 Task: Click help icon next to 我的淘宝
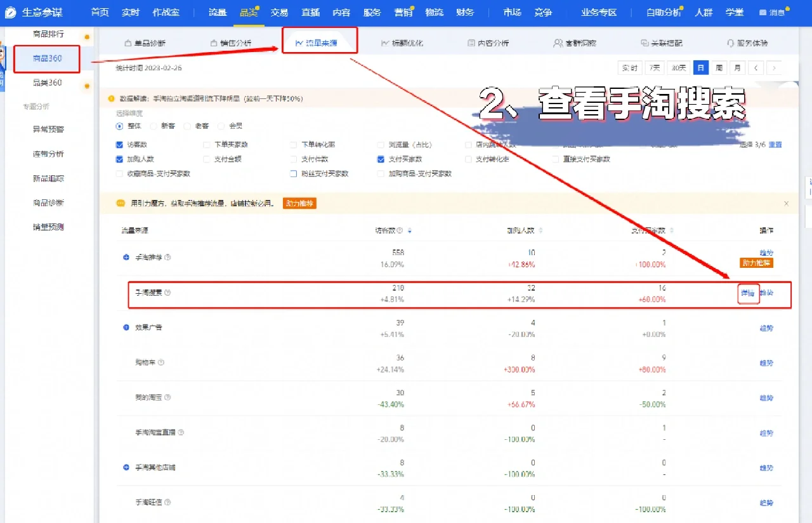pyautogui.click(x=168, y=397)
